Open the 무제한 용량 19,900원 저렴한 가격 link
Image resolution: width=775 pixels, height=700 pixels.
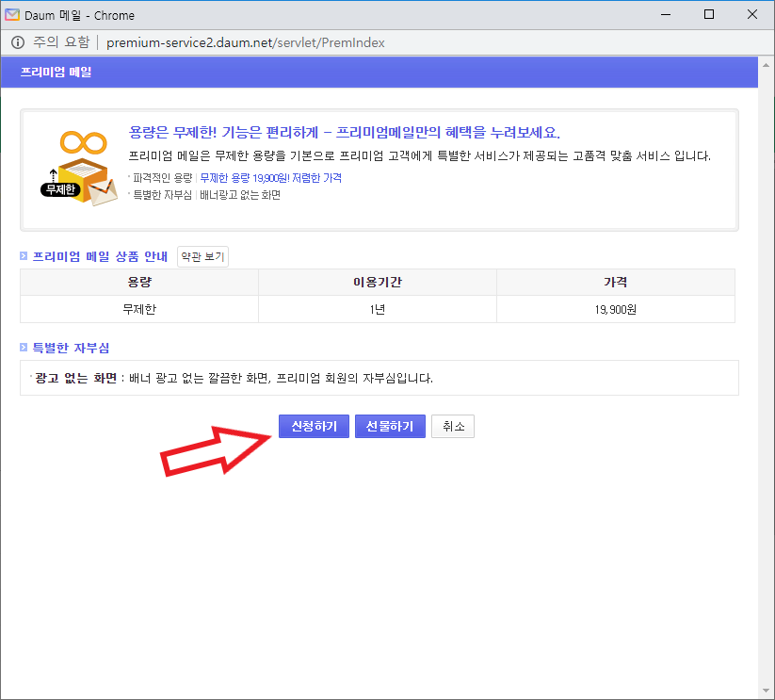(271, 178)
